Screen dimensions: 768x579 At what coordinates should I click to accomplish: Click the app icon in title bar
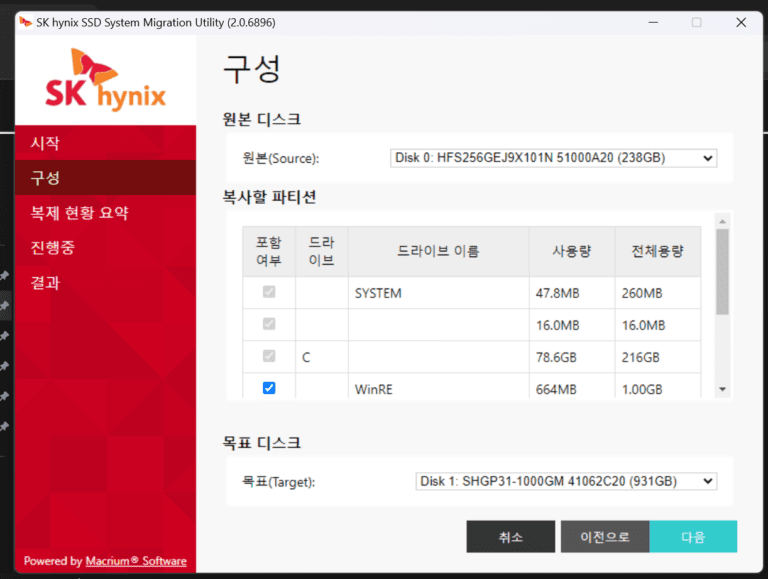(x=25, y=22)
